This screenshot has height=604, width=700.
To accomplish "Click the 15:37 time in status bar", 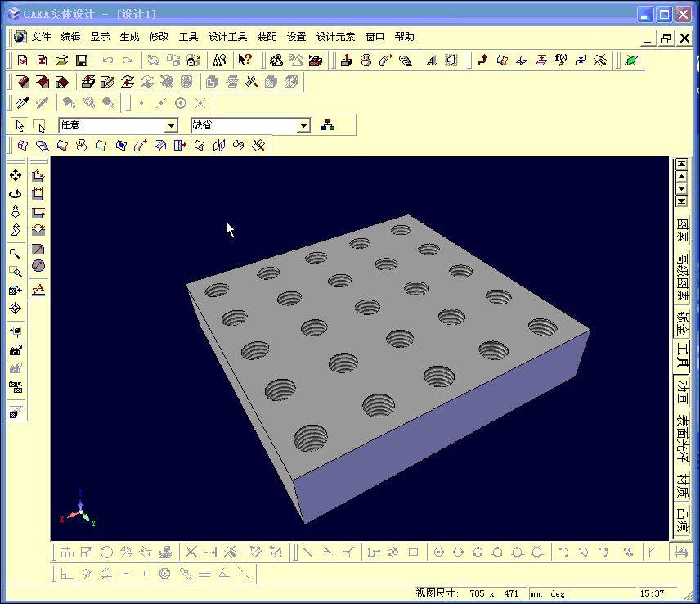I will [653, 593].
